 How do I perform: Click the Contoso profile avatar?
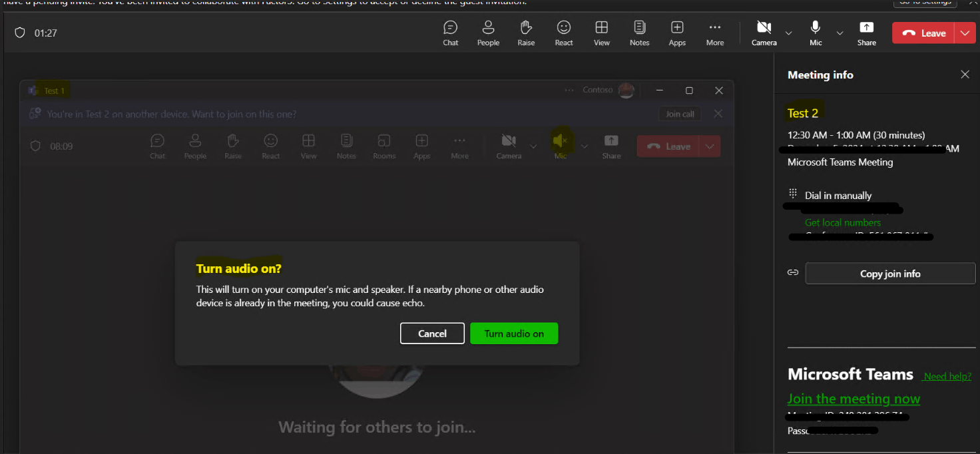pos(626,91)
